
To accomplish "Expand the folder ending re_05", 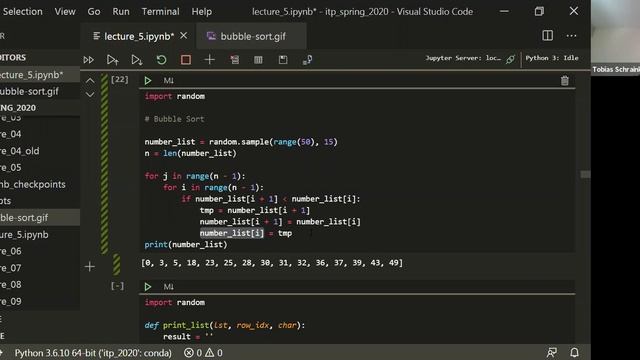I will tap(40, 167).
